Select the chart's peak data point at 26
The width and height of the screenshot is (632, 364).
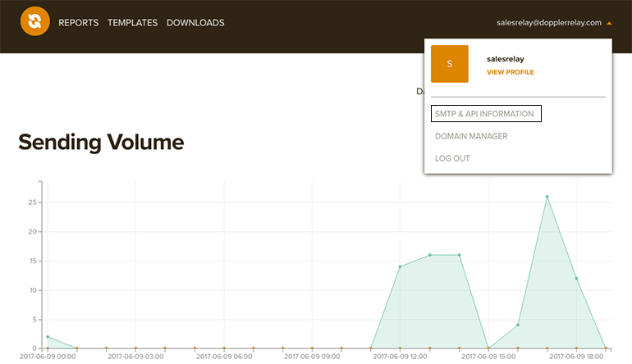point(547,197)
